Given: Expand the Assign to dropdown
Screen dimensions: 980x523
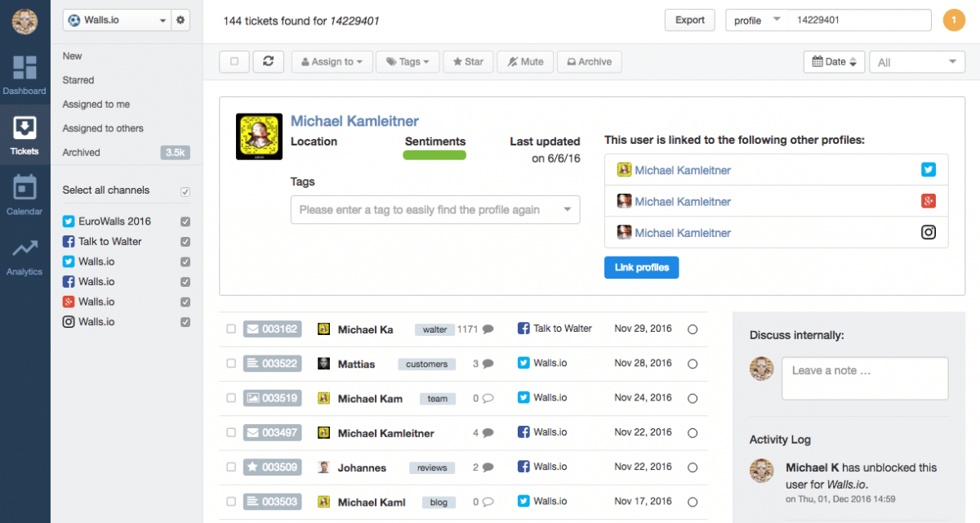Looking at the screenshot, I should 332,62.
